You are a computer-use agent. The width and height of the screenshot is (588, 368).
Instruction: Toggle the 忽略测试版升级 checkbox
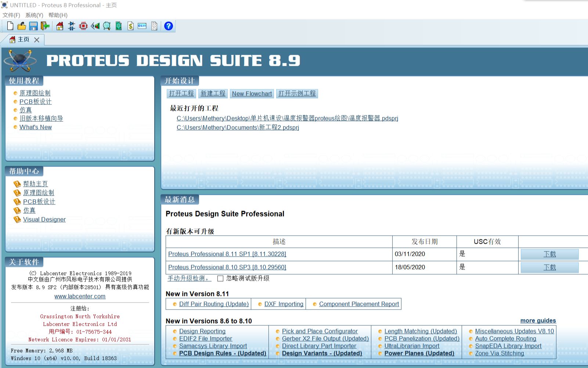point(220,279)
